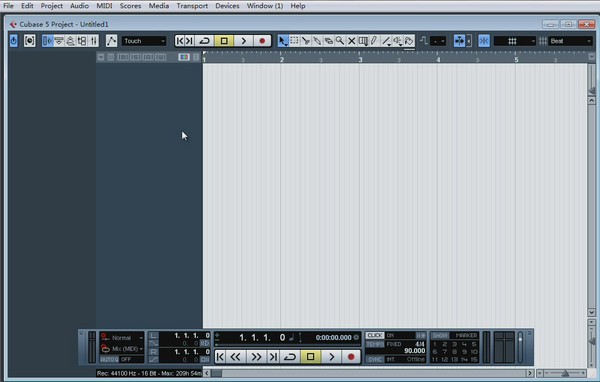This screenshot has height=382, width=600.
Task: Toggle the CLICK metronome button
Action: [x=375, y=335]
